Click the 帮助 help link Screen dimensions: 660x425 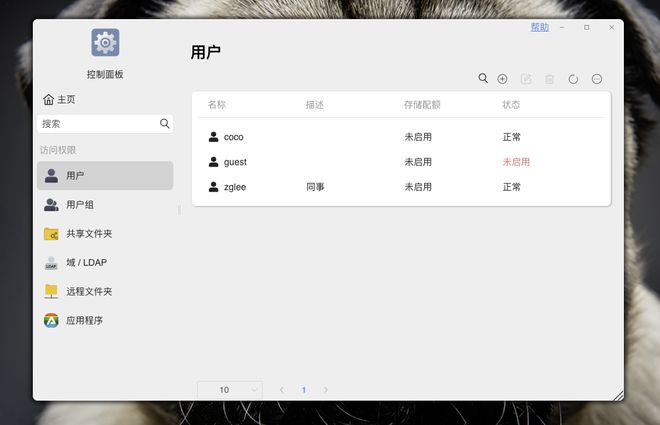coord(540,27)
